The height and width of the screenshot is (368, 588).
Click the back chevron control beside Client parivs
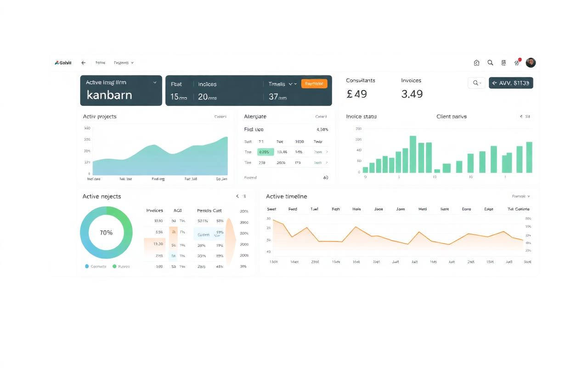(x=521, y=117)
